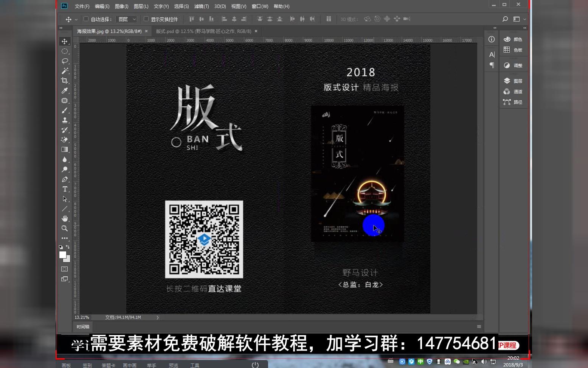
Task: Open the 时间轴 panel menu
Action: (479, 327)
